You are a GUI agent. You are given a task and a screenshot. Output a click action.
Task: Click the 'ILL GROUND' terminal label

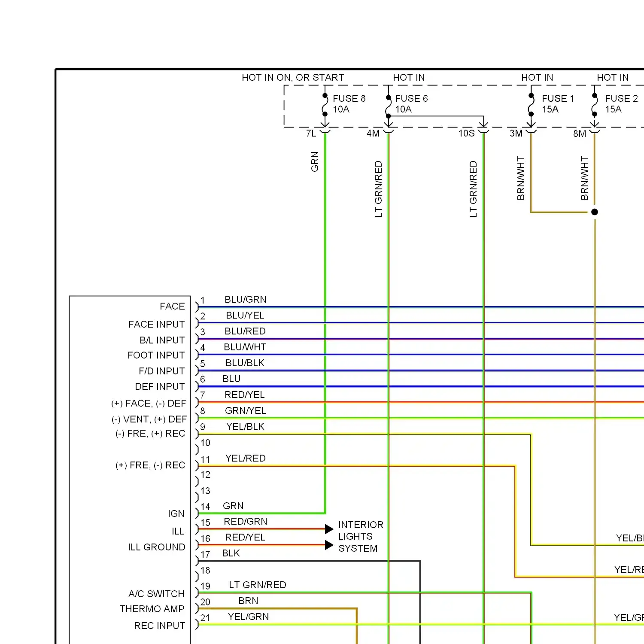click(x=156, y=547)
